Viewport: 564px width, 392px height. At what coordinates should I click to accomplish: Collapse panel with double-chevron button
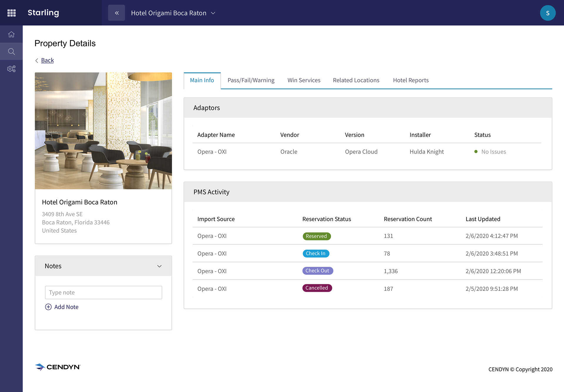[117, 13]
